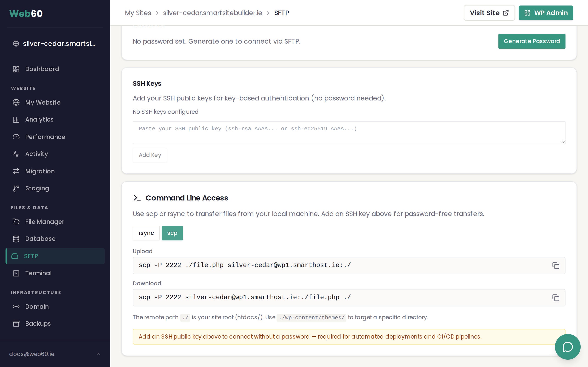Open WP Admin
The width and height of the screenshot is (588, 367).
coord(546,13)
